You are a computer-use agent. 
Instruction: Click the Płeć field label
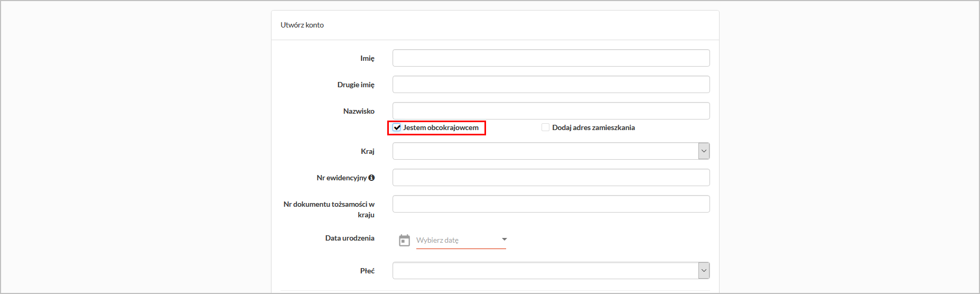click(367, 271)
